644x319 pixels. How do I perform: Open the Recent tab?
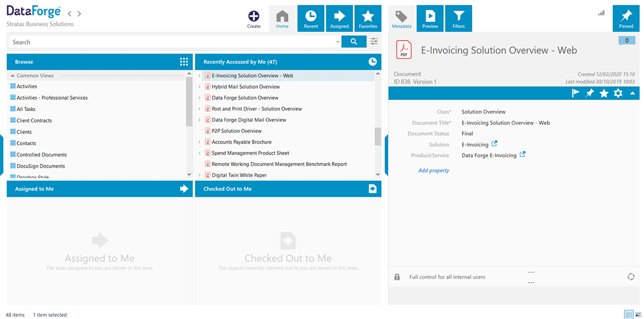tap(311, 18)
